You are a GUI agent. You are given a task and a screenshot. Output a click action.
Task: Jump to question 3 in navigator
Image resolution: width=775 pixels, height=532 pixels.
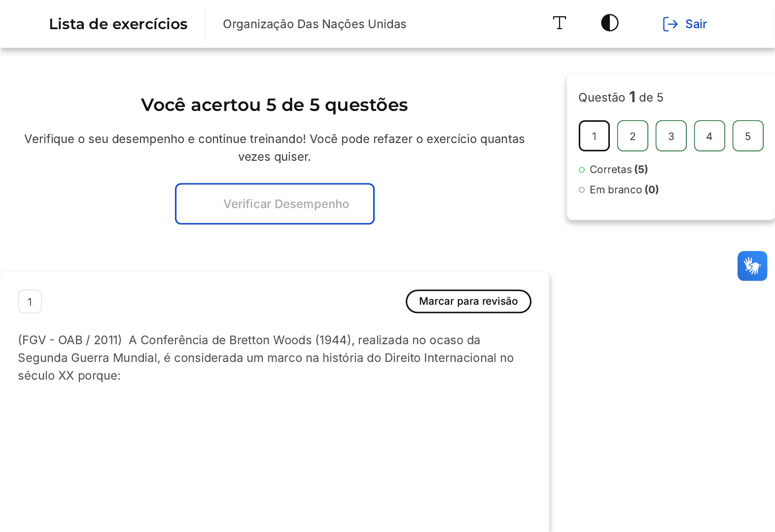671,136
